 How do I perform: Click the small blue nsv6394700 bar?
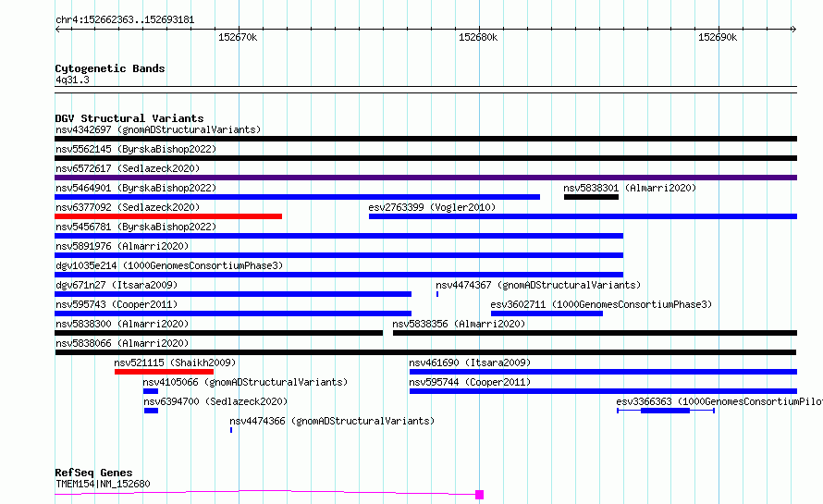pyautogui.click(x=151, y=411)
